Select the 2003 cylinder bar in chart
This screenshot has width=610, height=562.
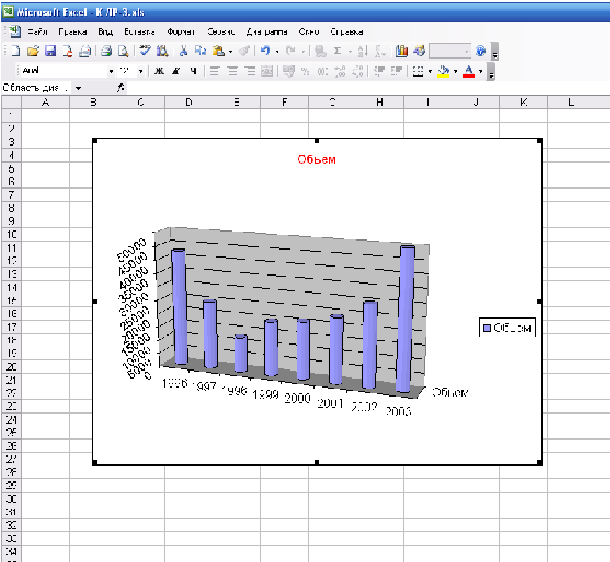pyautogui.click(x=405, y=319)
